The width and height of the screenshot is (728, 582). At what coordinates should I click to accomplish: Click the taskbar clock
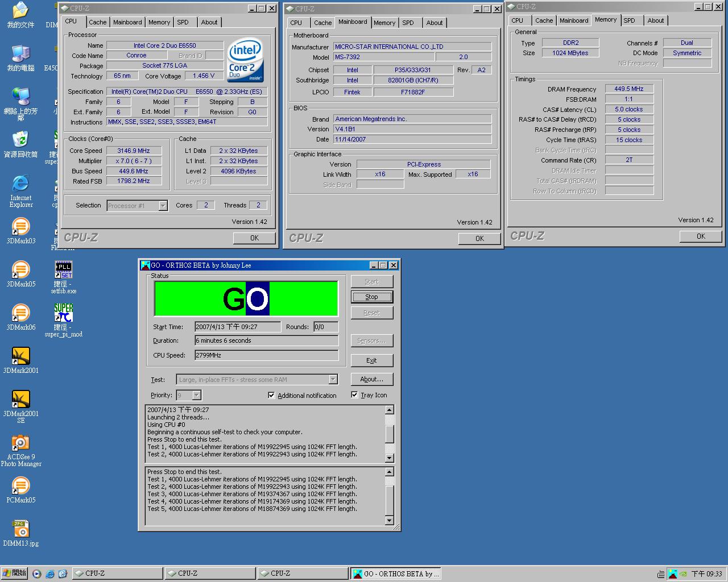[x=706, y=574]
